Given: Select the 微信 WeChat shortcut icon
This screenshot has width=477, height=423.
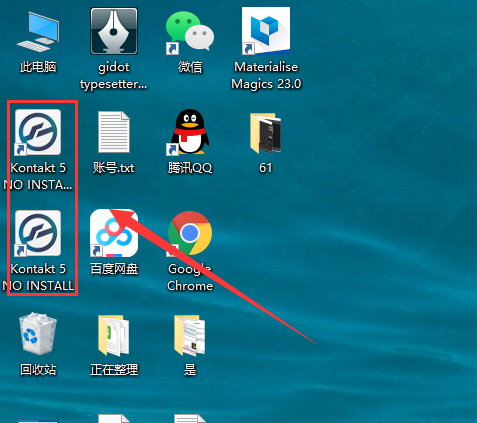Looking at the screenshot, I should pos(190,32).
